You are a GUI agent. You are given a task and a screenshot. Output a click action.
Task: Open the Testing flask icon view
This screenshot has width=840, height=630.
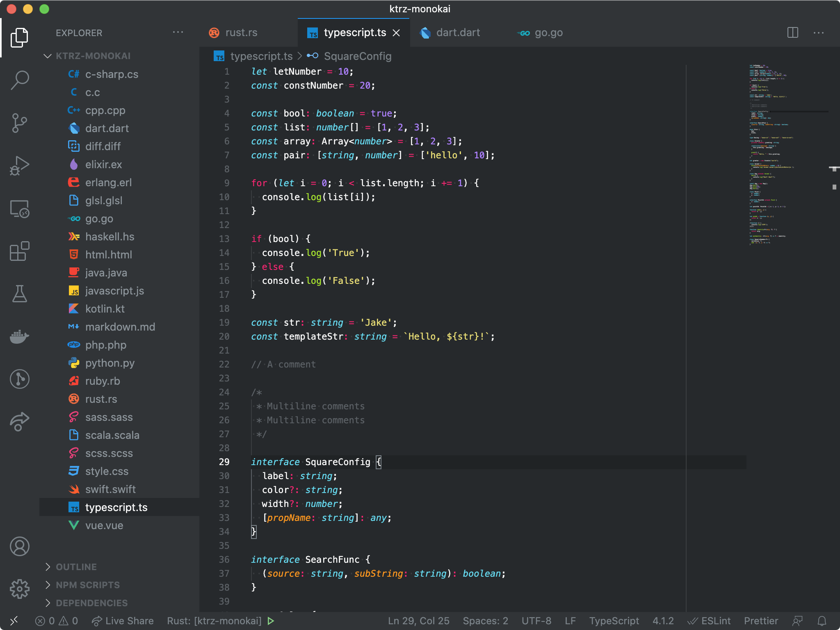[x=19, y=294]
